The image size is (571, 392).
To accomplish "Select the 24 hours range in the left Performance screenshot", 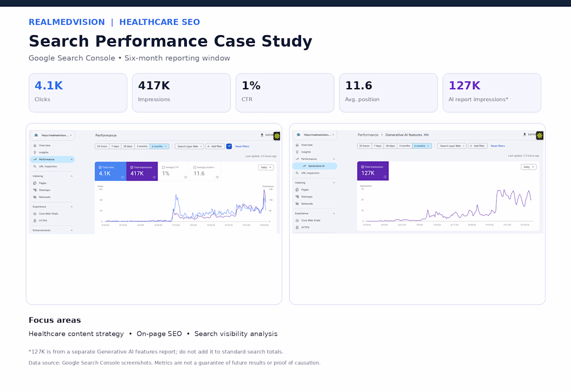I will (x=102, y=146).
